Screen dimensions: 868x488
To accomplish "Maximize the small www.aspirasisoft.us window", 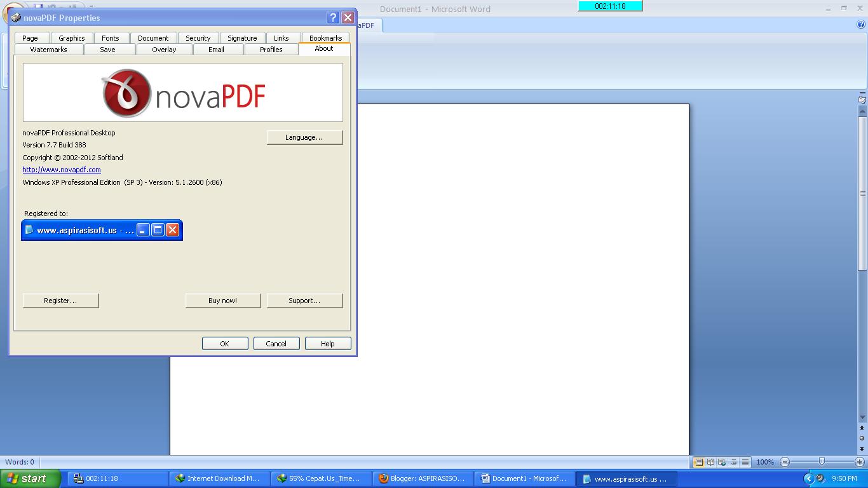I will coord(158,230).
